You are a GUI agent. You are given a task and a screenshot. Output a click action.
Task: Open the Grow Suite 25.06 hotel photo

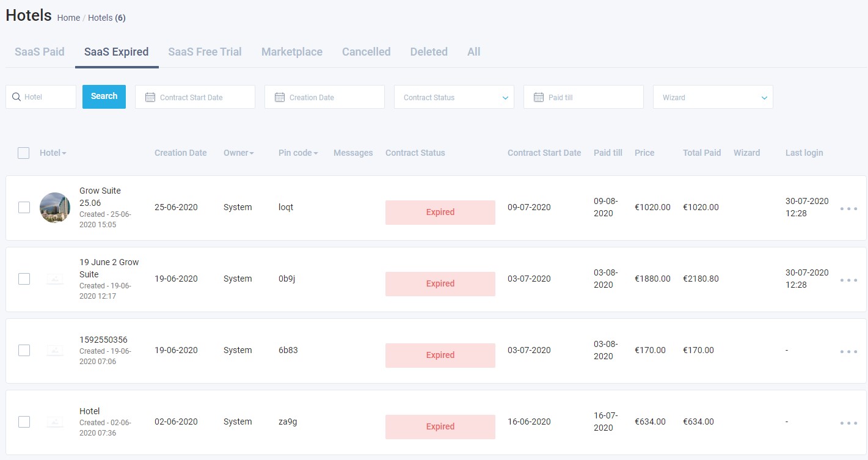pyautogui.click(x=55, y=208)
